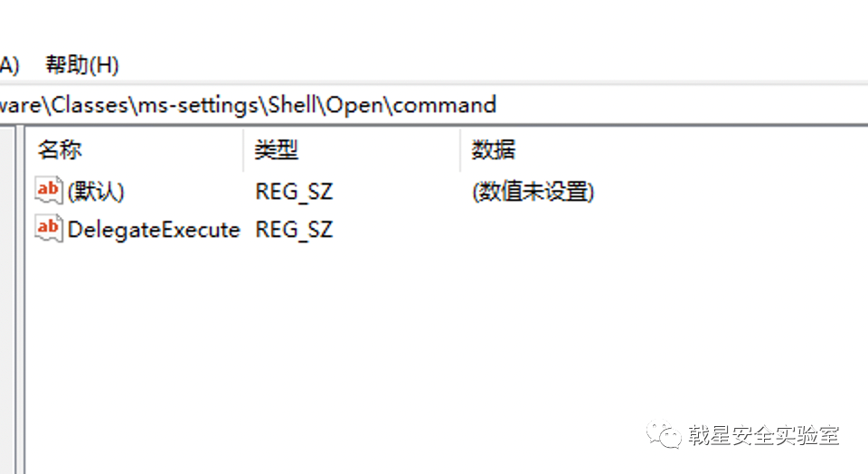Image resolution: width=868 pixels, height=474 pixels.
Task: Select the (默认) value name
Action: 96,192
